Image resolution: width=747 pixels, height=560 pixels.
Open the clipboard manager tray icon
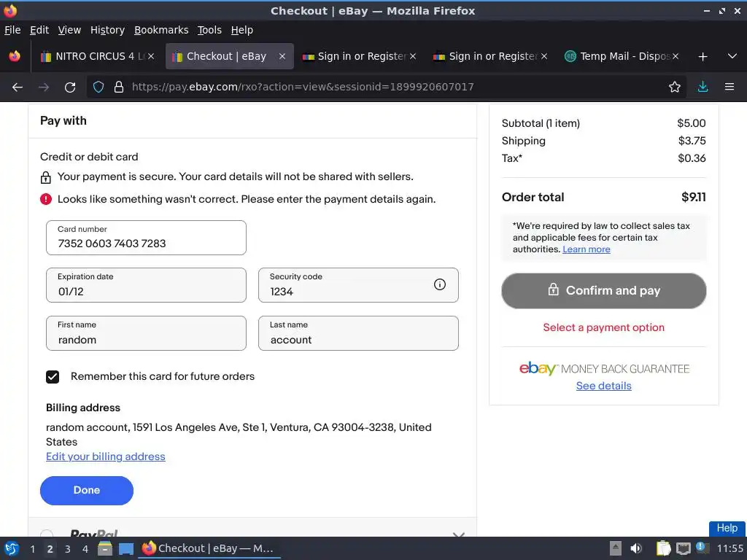point(663,548)
